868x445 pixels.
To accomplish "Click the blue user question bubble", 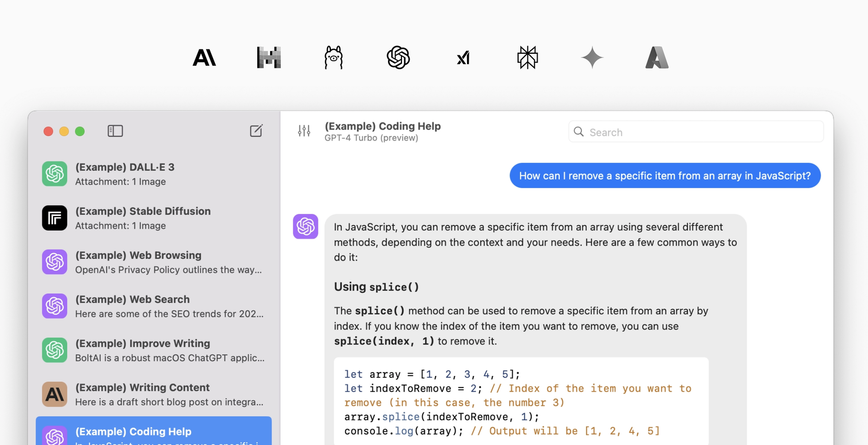I will tap(665, 175).
